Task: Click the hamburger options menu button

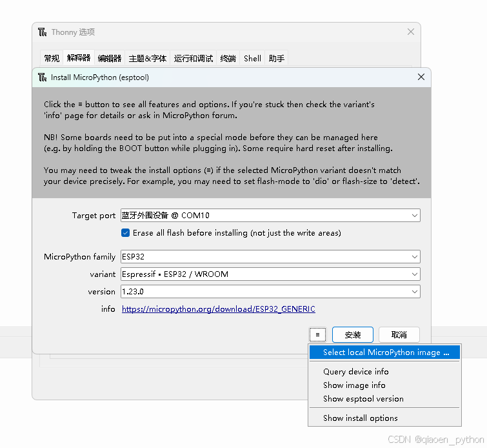Action: 317,335
